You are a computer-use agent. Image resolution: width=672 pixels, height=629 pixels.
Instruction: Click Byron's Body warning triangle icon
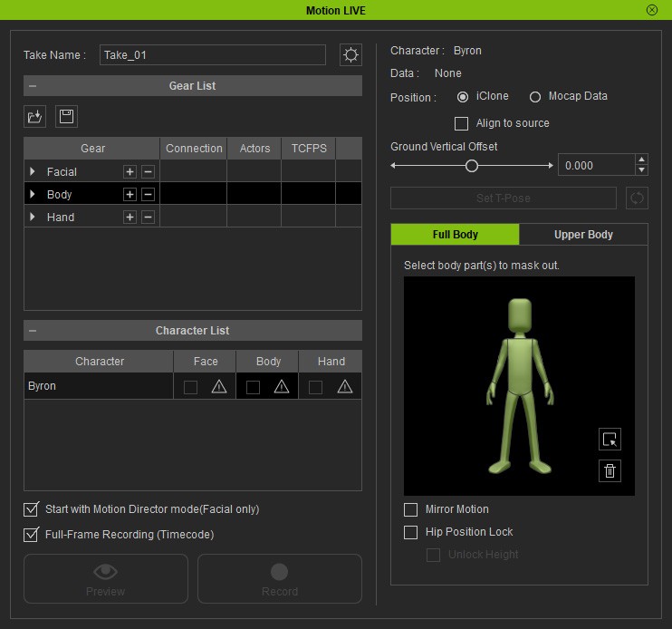(x=282, y=387)
